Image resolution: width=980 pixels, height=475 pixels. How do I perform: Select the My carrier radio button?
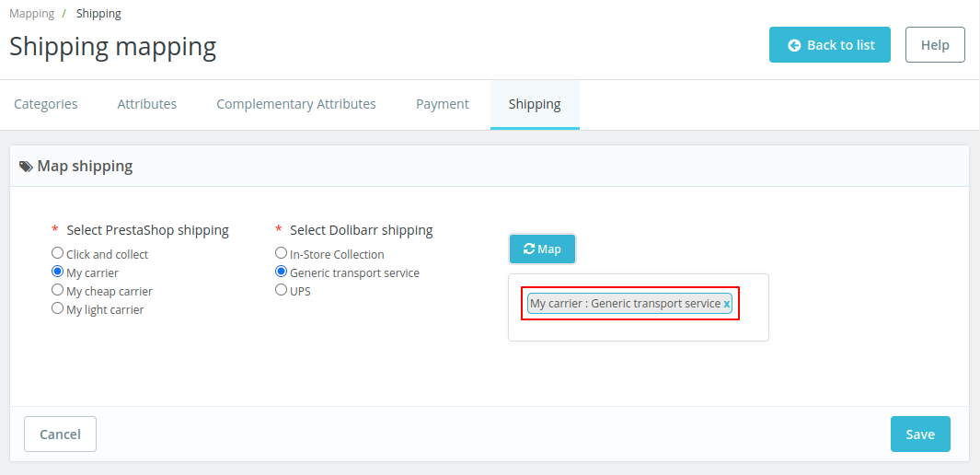58,272
